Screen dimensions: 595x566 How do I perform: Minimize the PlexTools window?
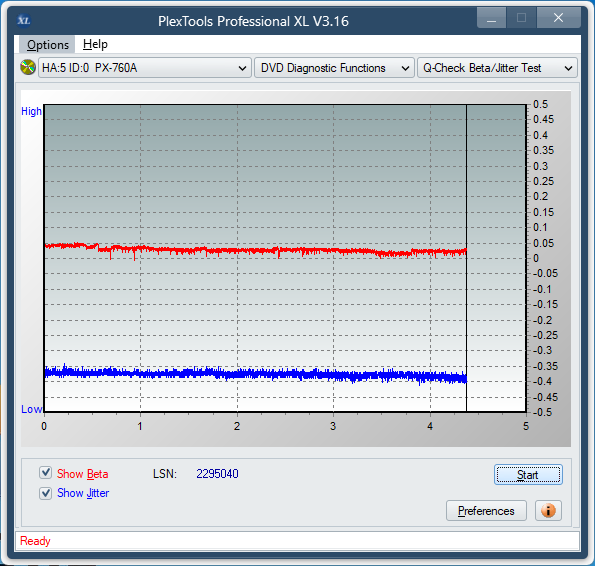pos(491,18)
